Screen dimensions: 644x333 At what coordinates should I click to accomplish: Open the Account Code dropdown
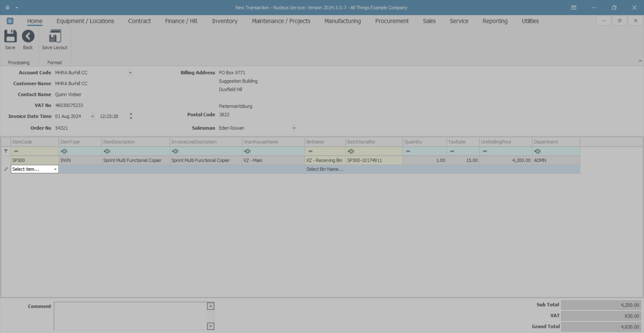point(130,73)
